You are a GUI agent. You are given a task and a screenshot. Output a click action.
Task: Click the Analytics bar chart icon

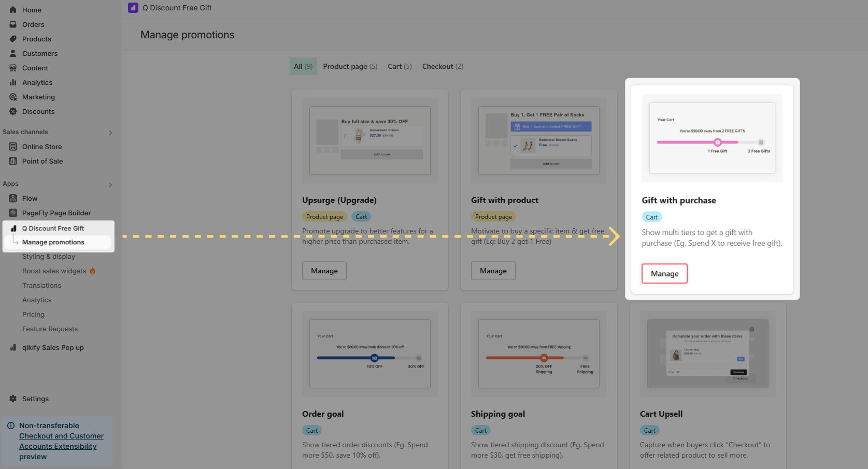tap(13, 82)
